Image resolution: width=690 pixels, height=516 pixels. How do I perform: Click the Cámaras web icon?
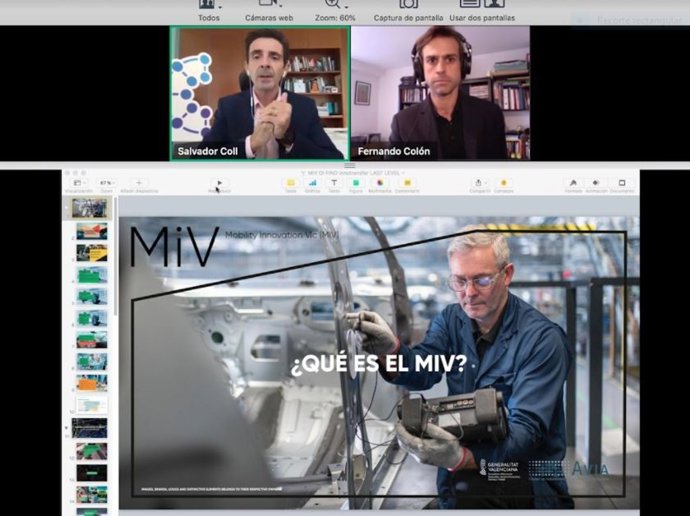click(267, 4)
